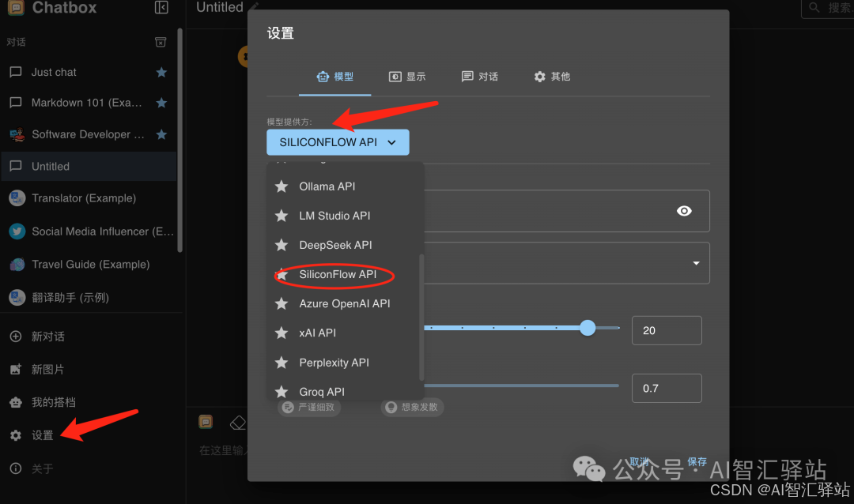
Task: Open 新图片 image creation icon
Action: 15,369
